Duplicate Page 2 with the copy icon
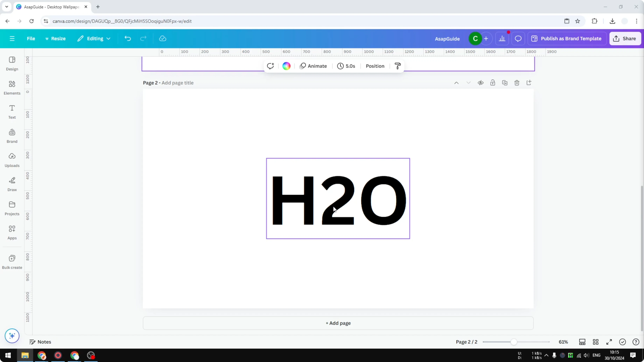644x362 pixels. coord(505,83)
